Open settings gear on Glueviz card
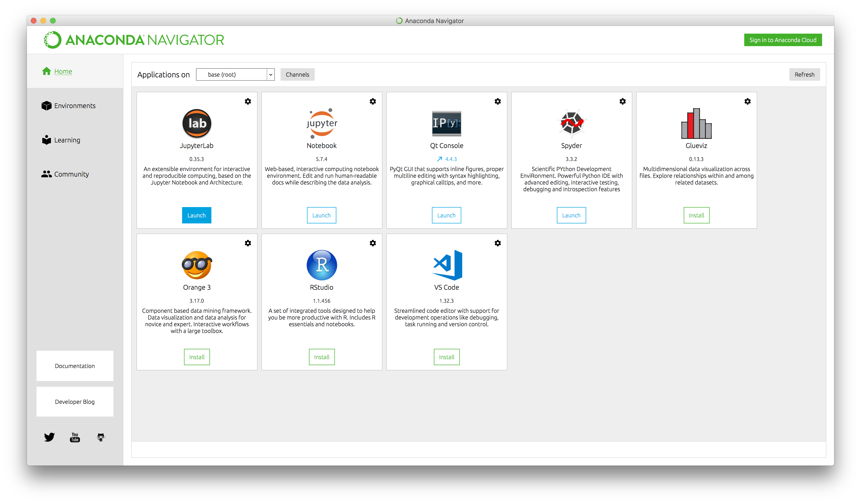 (x=748, y=101)
